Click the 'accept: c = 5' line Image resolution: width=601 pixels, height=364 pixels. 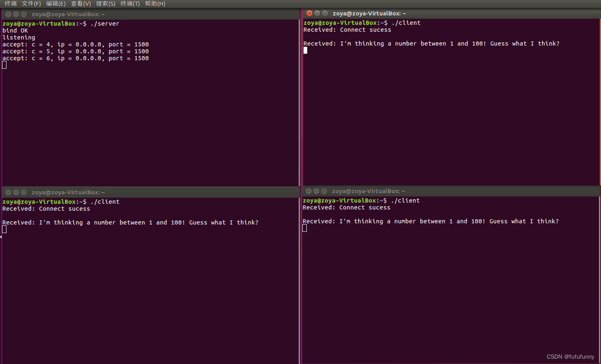tap(76, 51)
